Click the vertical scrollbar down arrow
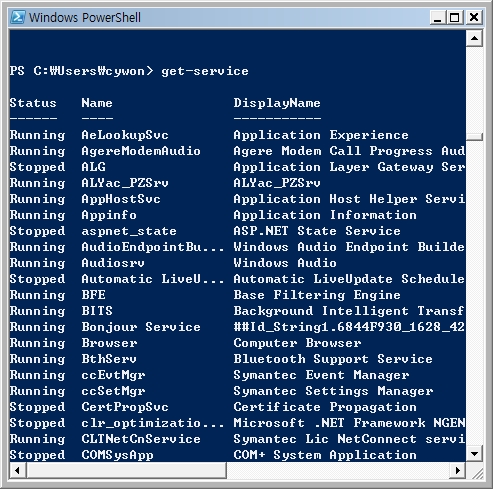493x489 pixels. tap(474, 454)
